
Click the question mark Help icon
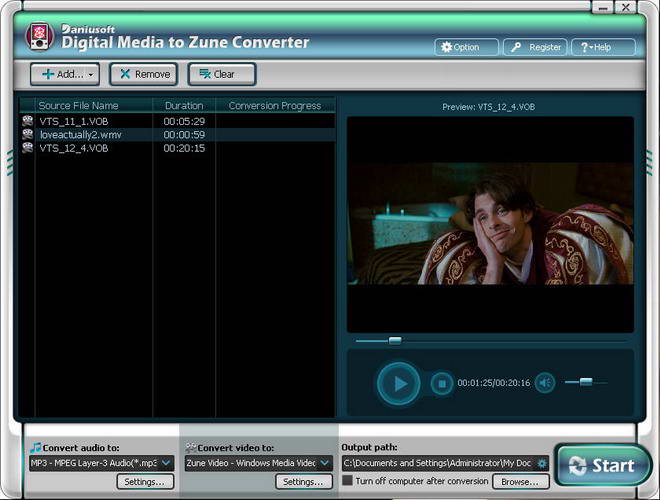(x=584, y=48)
